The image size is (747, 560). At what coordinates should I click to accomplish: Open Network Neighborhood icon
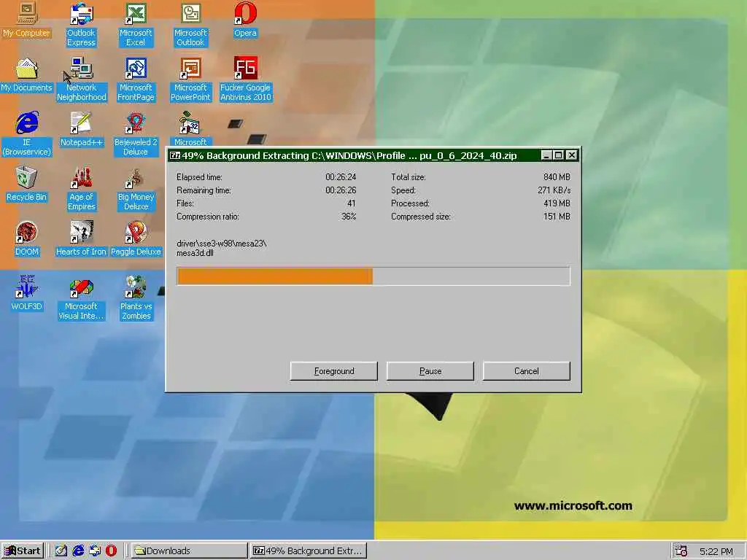tap(82, 79)
